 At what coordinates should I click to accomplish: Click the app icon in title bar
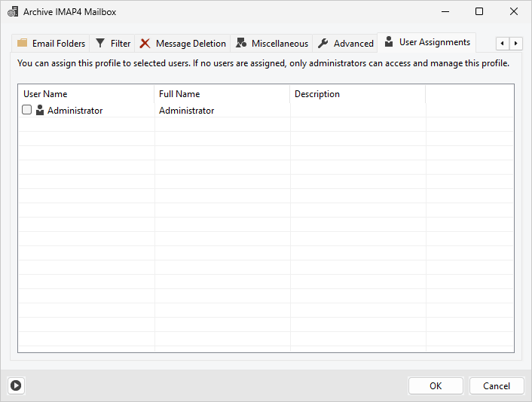point(13,12)
